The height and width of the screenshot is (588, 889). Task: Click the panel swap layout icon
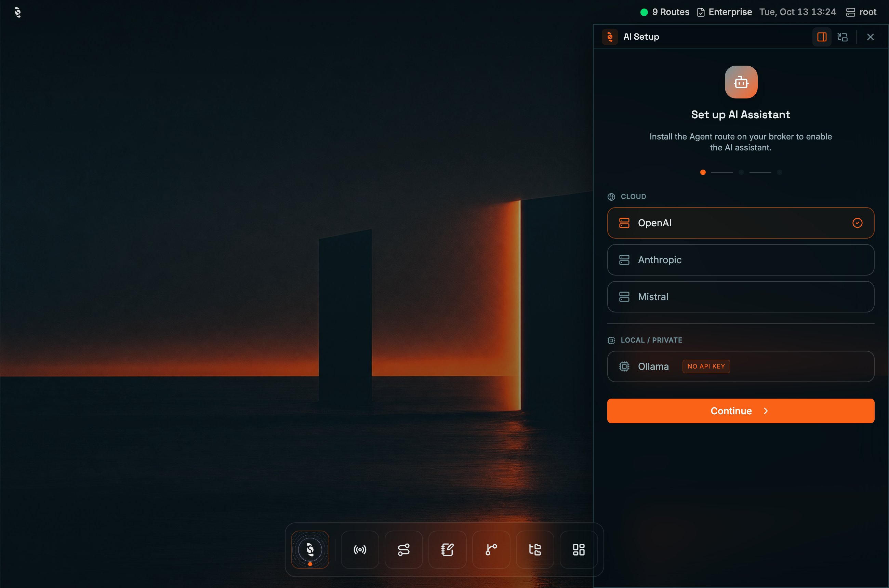point(842,37)
